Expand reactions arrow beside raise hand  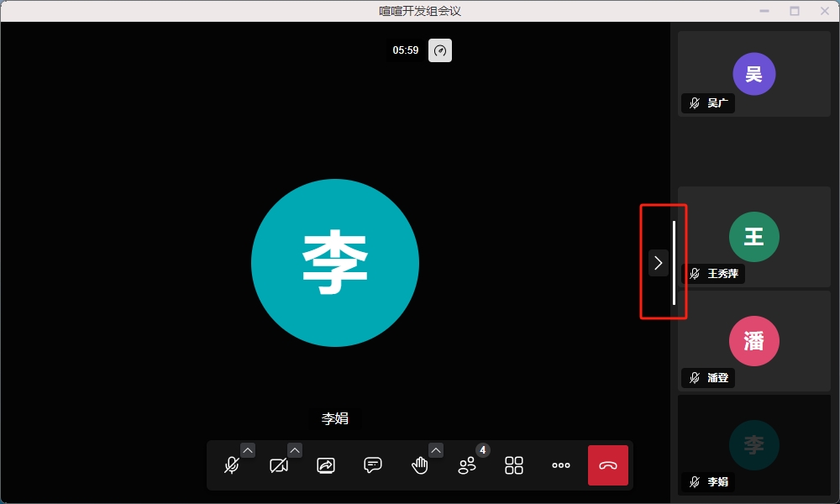click(436, 449)
